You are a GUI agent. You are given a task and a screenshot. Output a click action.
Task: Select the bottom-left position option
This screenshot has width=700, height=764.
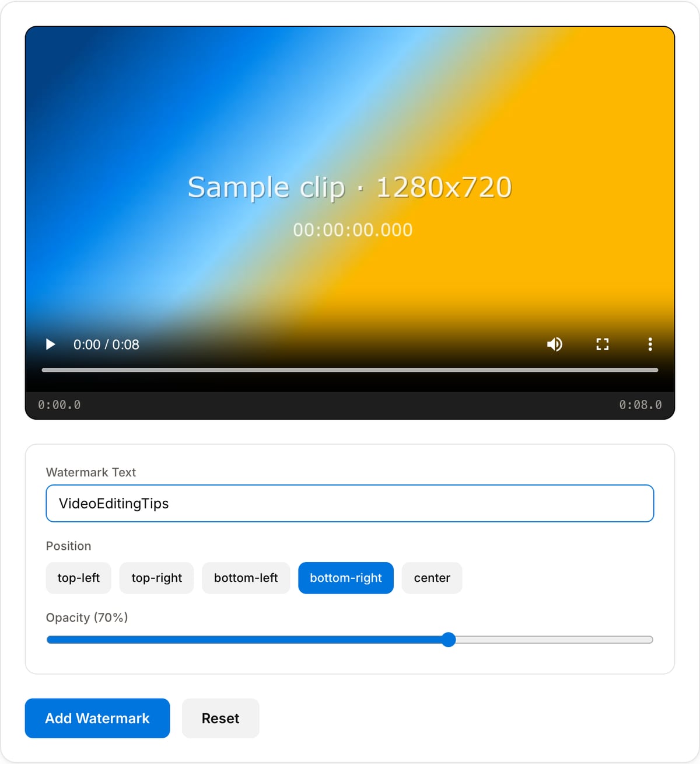click(246, 578)
